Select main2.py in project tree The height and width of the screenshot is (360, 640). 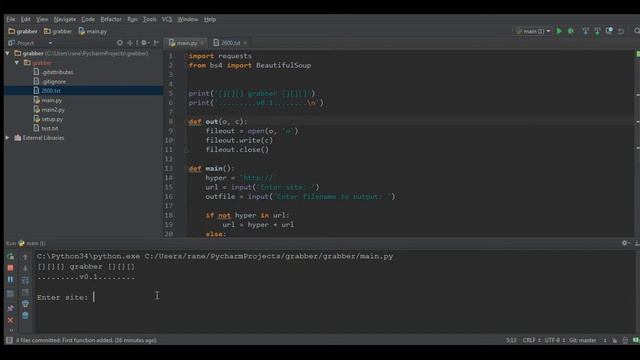(x=49, y=110)
